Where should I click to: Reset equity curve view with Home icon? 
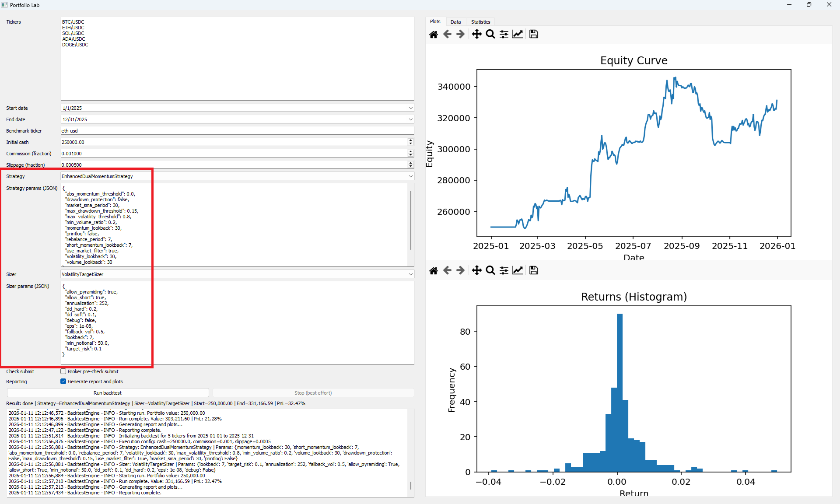(x=434, y=34)
